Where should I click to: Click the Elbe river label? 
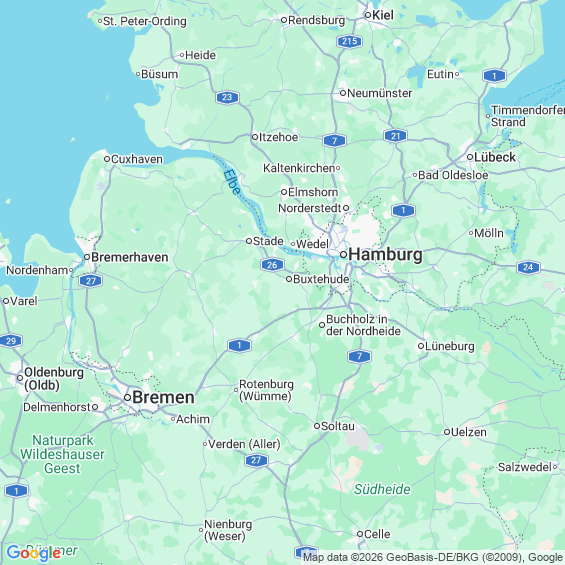[232, 182]
